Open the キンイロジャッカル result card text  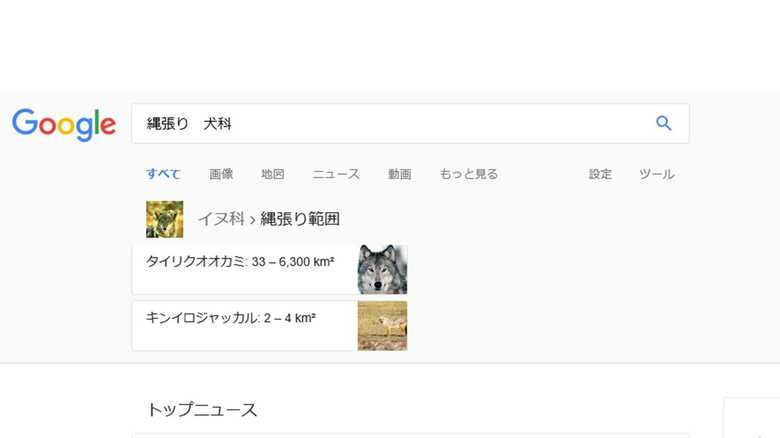coord(230,318)
